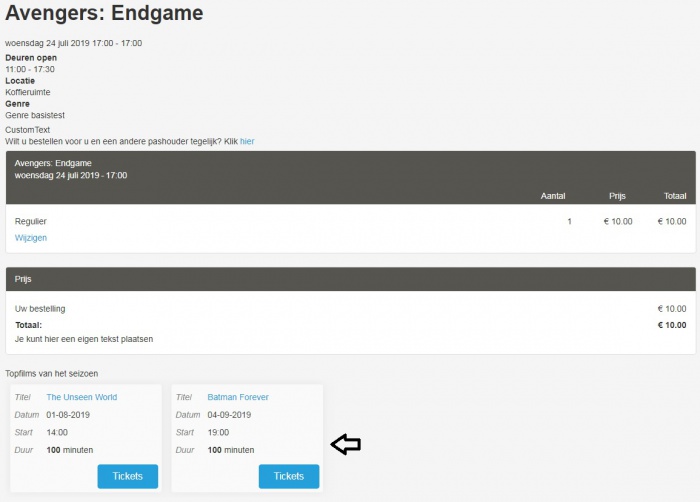The width and height of the screenshot is (700, 502).
Task: Click the 'Aantal' column header
Action: [x=553, y=196]
